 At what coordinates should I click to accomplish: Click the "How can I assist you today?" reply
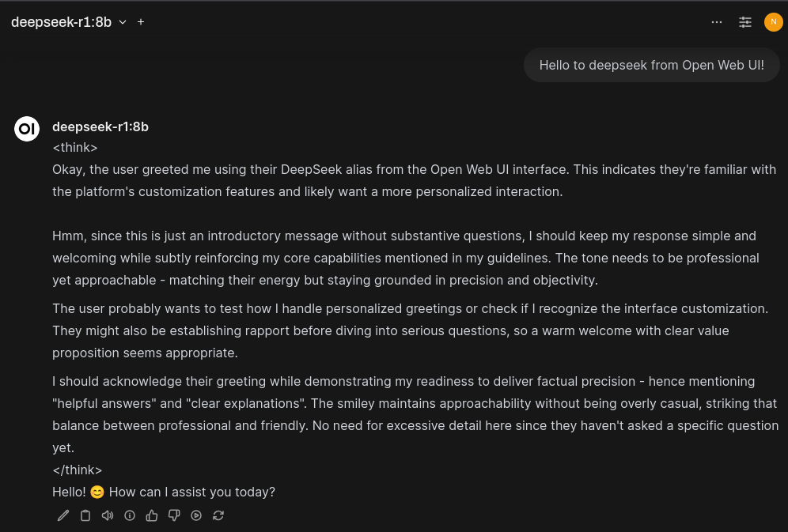click(191, 492)
